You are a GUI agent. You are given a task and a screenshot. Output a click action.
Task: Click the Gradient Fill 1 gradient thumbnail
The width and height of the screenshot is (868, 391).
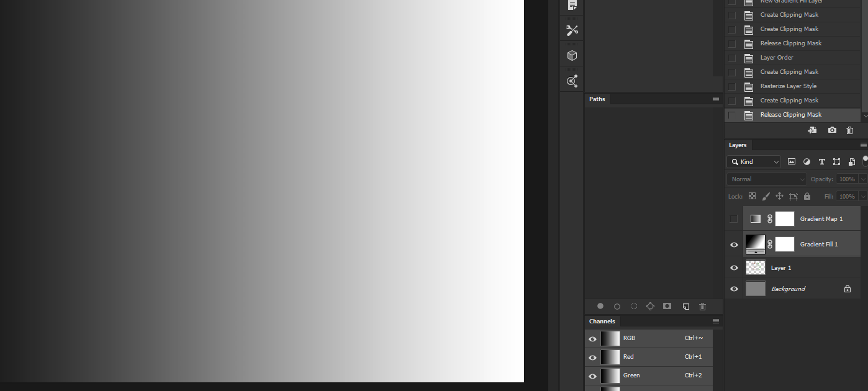coord(755,245)
